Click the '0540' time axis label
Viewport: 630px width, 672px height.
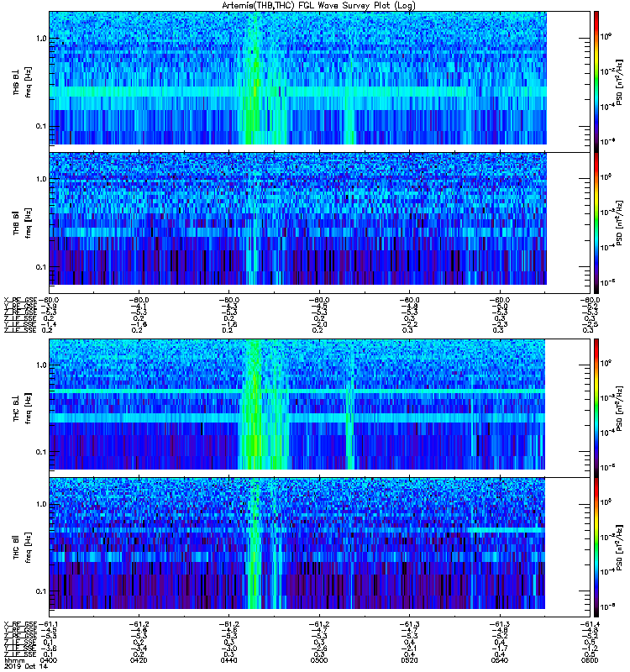coord(499,660)
